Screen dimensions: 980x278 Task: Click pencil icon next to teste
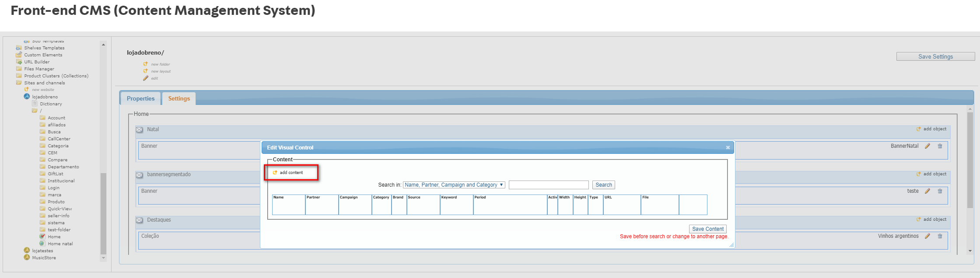927,191
